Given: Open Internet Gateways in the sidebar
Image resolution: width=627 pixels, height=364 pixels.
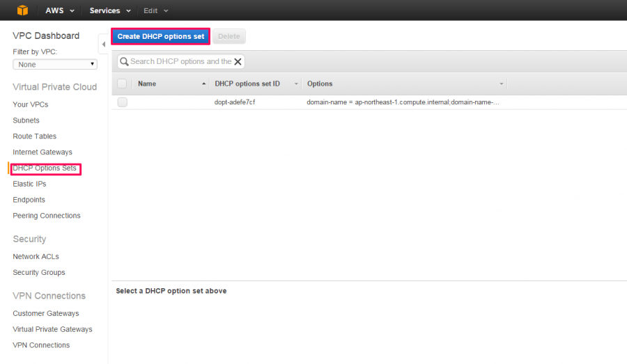Looking at the screenshot, I should [x=42, y=152].
